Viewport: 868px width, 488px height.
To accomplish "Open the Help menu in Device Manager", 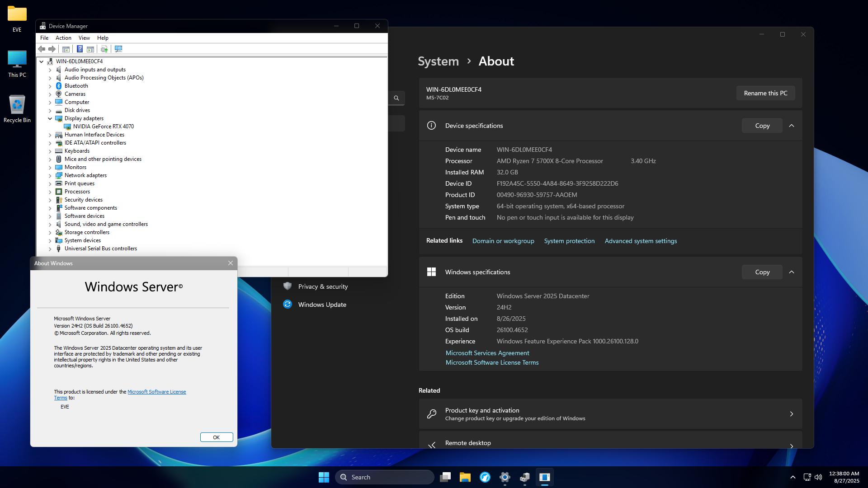I will pyautogui.click(x=103, y=38).
